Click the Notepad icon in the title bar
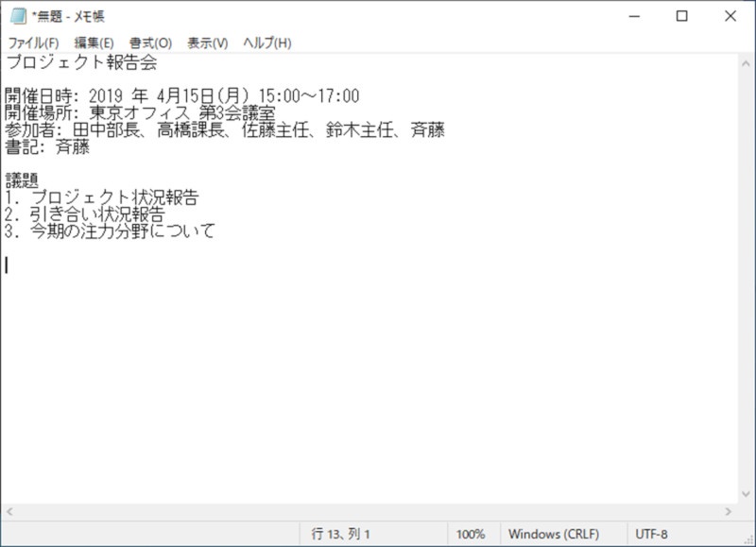 click(x=16, y=17)
